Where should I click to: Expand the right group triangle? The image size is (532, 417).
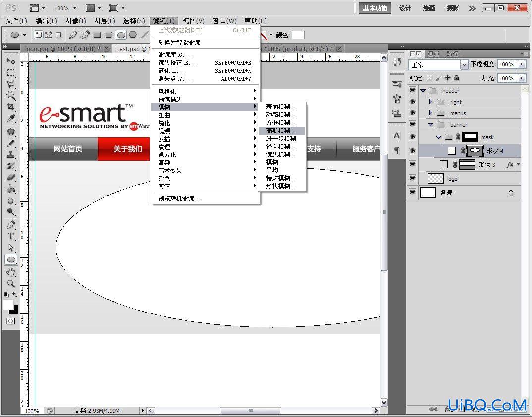click(x=431, y=102)
